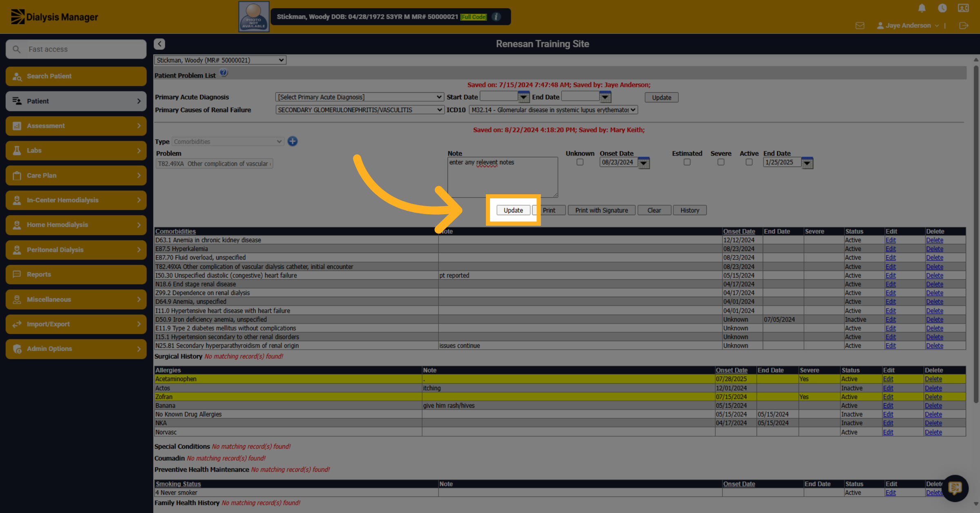Screen dimensions: 980x513
Task: Open the Search Patient menu item
Action: [x=76, y=76]
